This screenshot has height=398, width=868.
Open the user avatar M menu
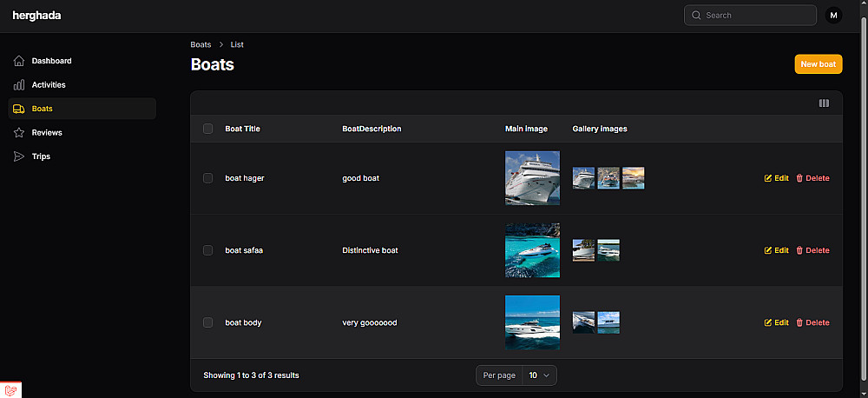[833, 16]
